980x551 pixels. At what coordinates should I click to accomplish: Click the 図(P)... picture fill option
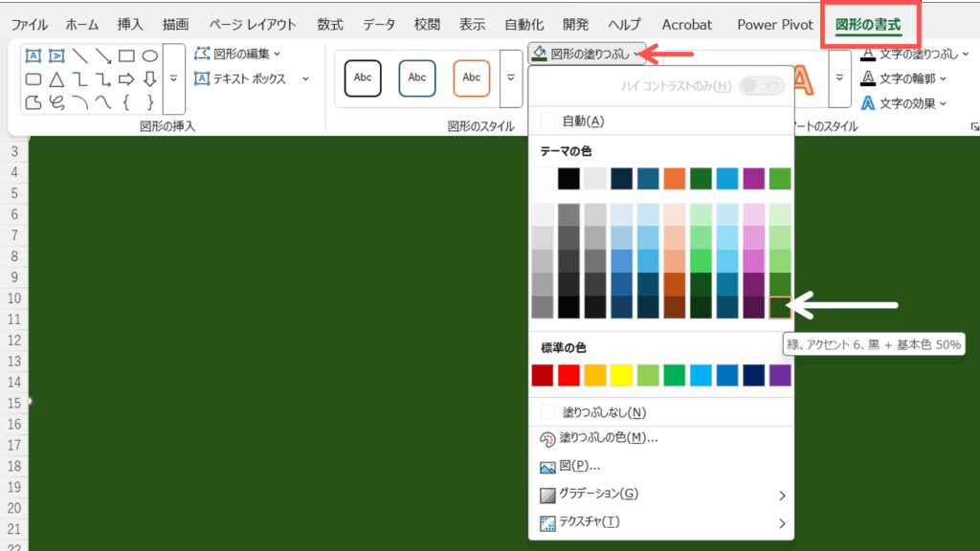(x=579, y=467)
